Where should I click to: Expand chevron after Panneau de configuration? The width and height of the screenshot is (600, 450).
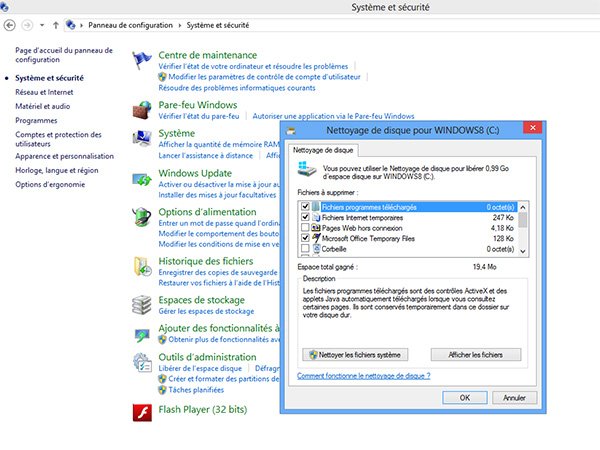click(179, 25)
